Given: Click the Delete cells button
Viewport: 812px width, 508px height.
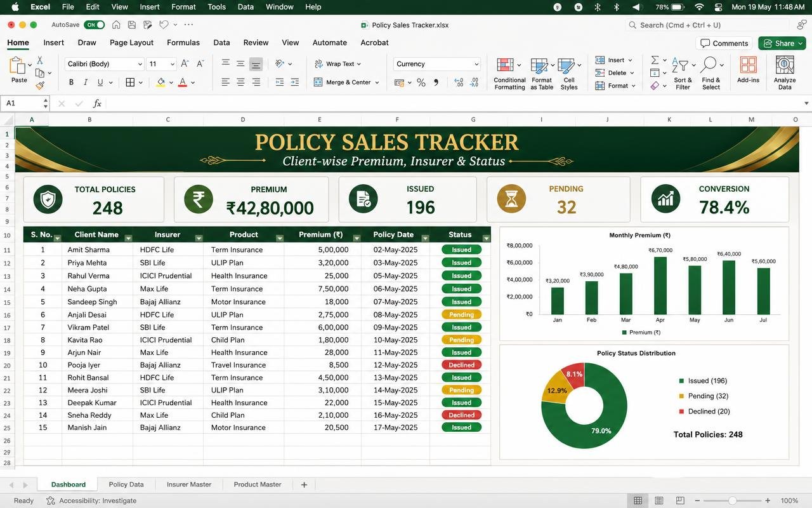Looking at the screenshot, I should (614, 73).
